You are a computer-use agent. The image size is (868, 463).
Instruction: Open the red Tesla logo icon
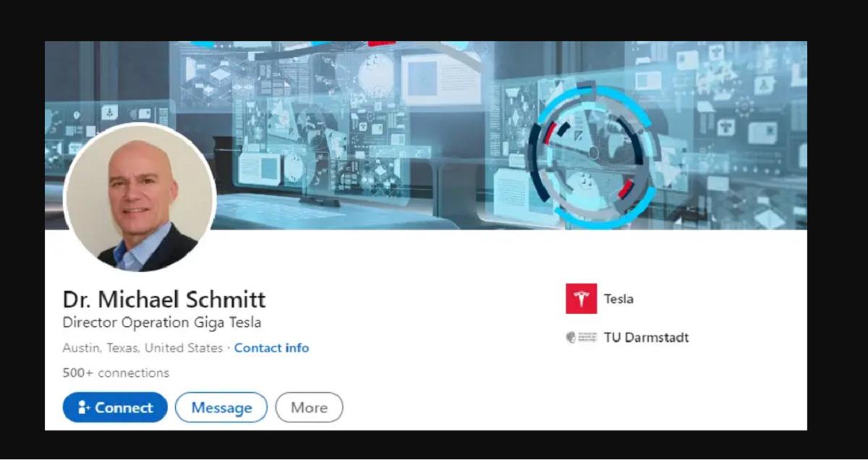tap(582, 299)
